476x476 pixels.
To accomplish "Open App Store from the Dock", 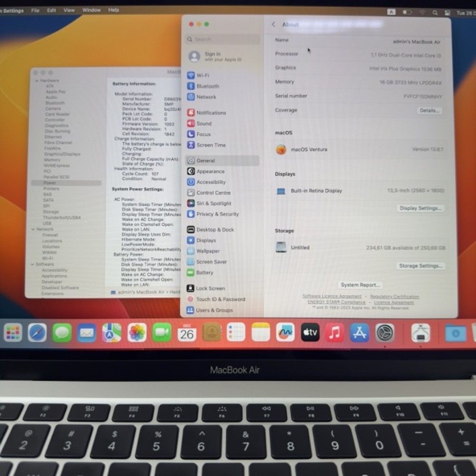I will [359, 332].
